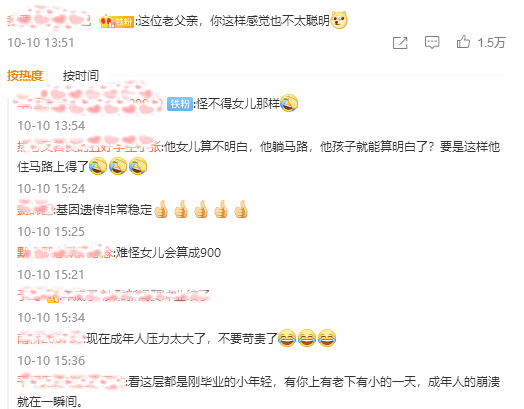Click last tears-of-joy emoji after 不要苛责了
Viewport: 524px width, 409px height.
coord(326,338)
